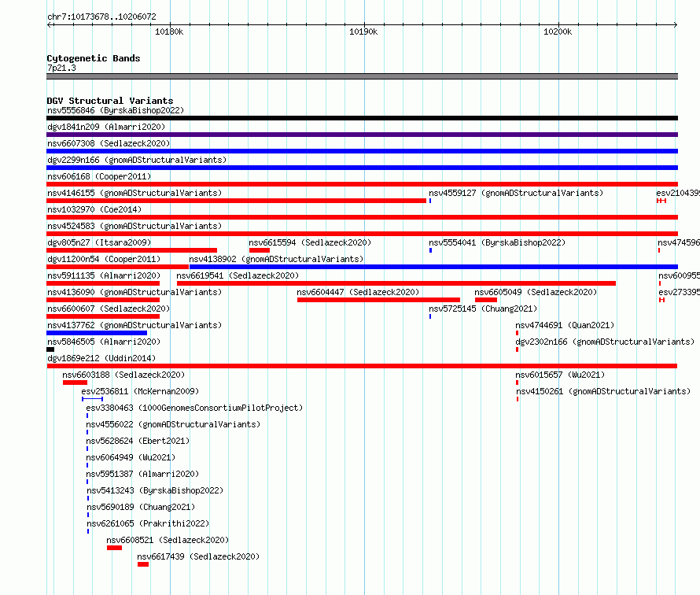The width and height of the screenshot is (700, 595).
Task: Click the nsv6619541 (Sedlazeck2020) label
Action: [x=238, y=275]
